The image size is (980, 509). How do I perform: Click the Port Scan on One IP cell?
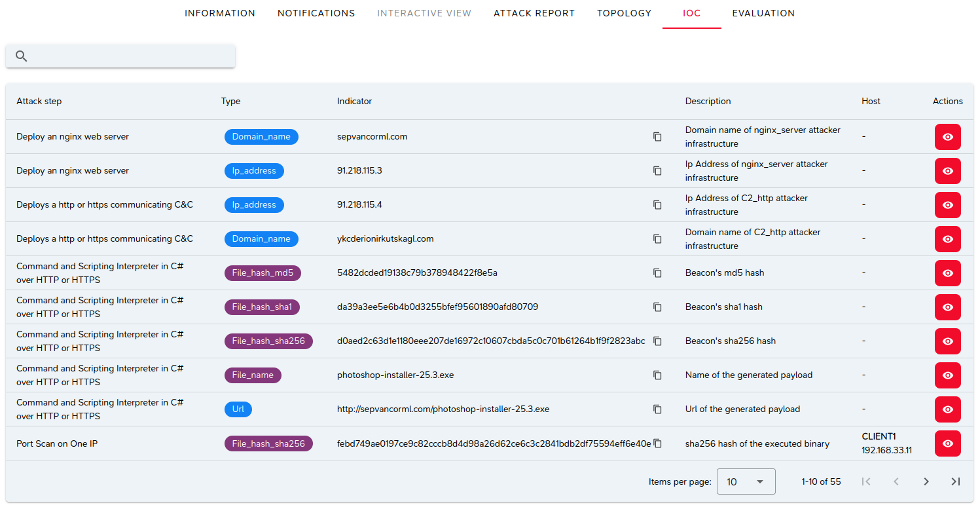click(x=57, y=443)
